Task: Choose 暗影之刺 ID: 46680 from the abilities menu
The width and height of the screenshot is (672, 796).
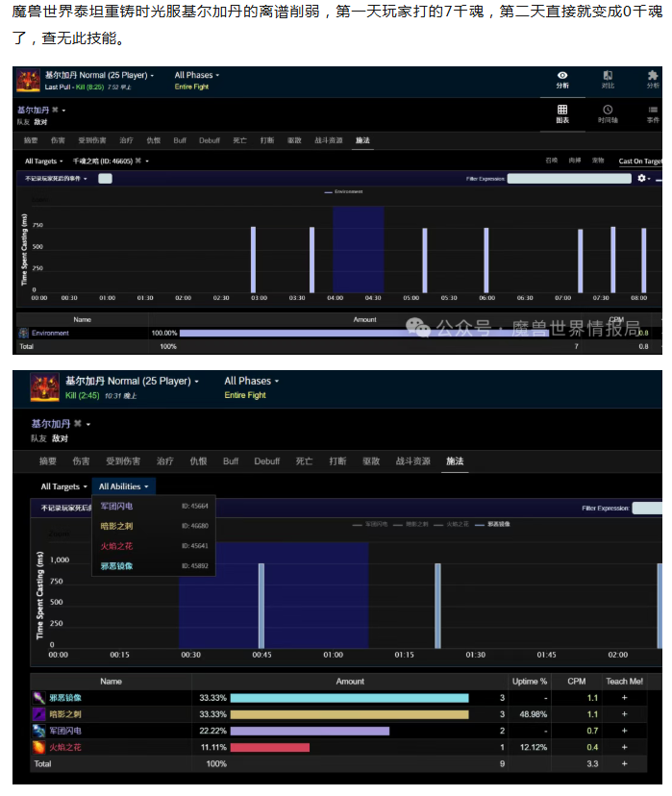Action: tap(154, 526)
